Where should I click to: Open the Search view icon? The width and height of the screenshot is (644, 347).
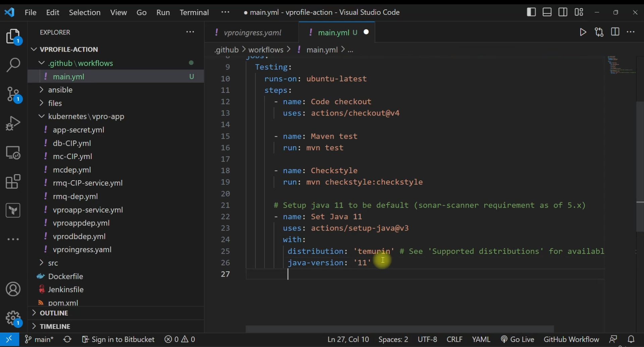(13, 65)
